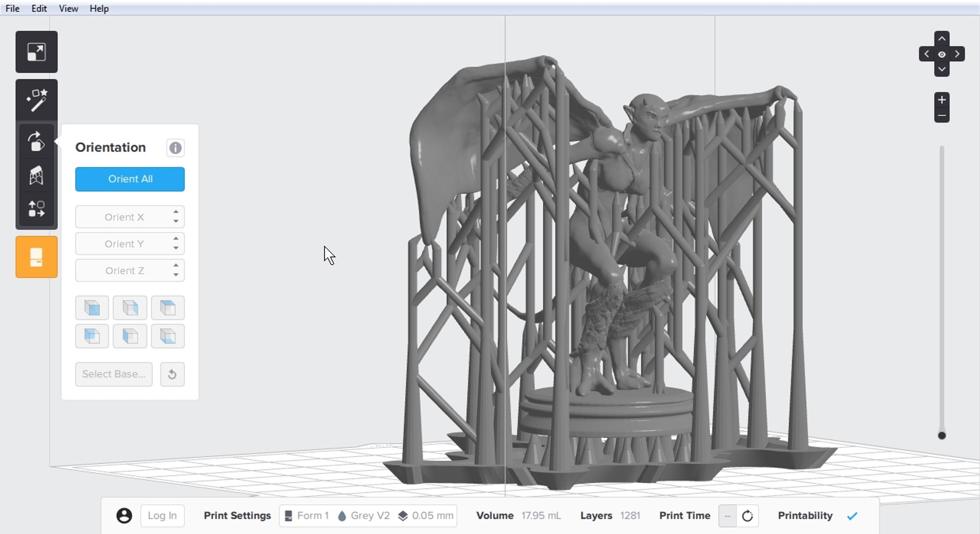Select the Size/scale tool icon

point(36,52)
